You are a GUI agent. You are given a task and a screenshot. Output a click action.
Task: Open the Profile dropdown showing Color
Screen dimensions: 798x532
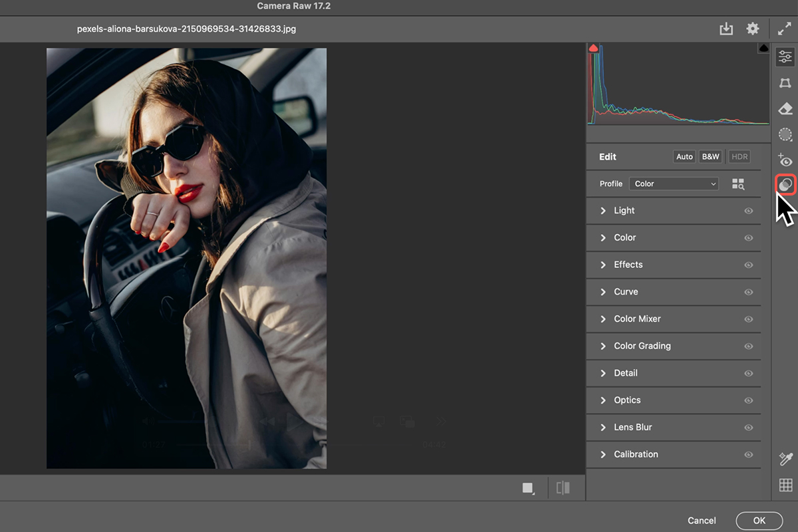tap(675, 184)
